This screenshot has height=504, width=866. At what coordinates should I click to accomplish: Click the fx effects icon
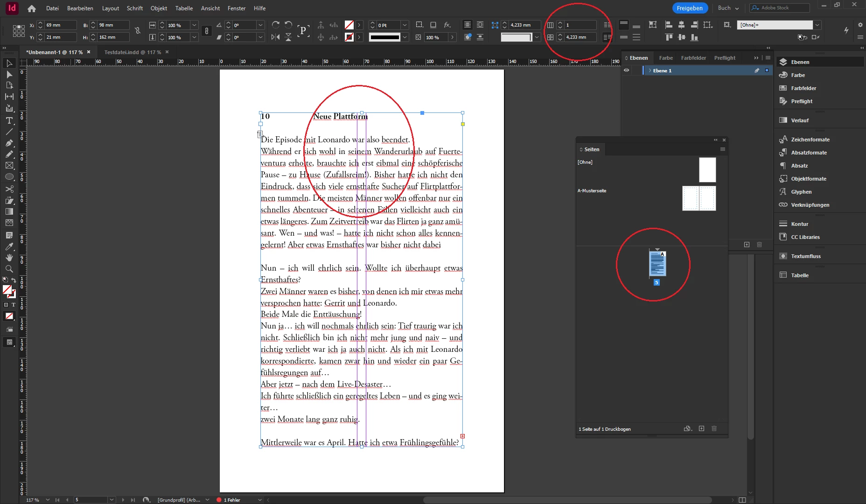coord(447,25)
